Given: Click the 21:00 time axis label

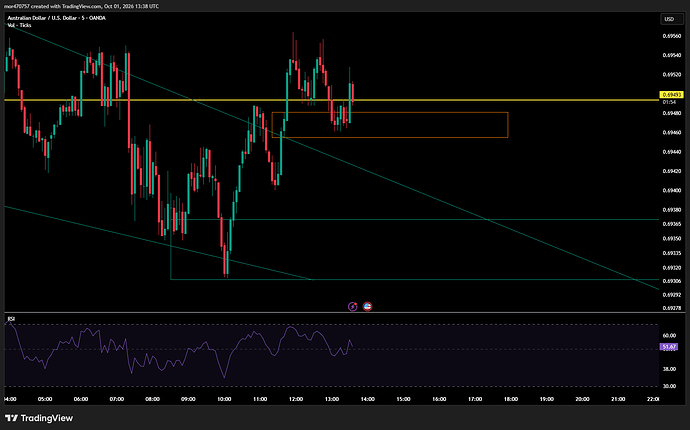Looking at the screenshot, I should coord(618,399).
